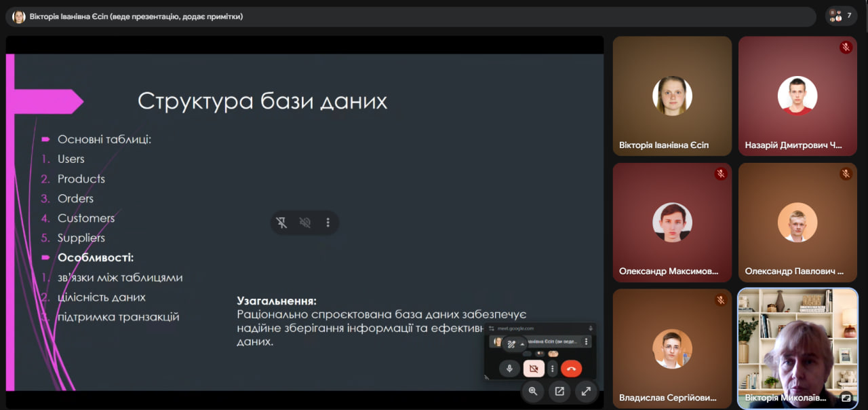
Task: Toggle the microphone in the shared mini window
Action: pyautogui.click(x=509, y=369)
